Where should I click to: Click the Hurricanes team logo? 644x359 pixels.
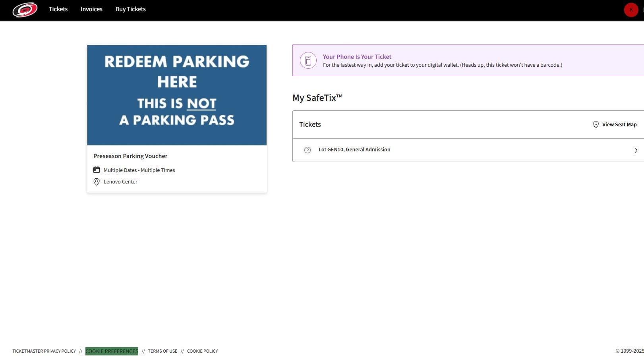(25, 10)
